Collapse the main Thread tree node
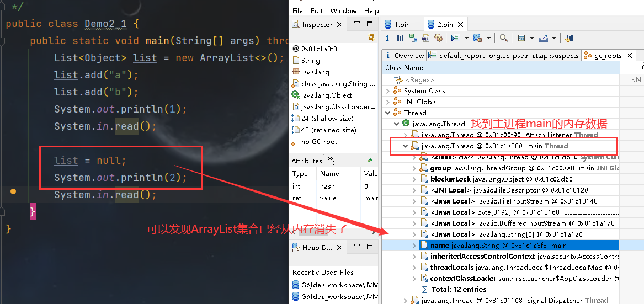644x304 pixels. 406,146
